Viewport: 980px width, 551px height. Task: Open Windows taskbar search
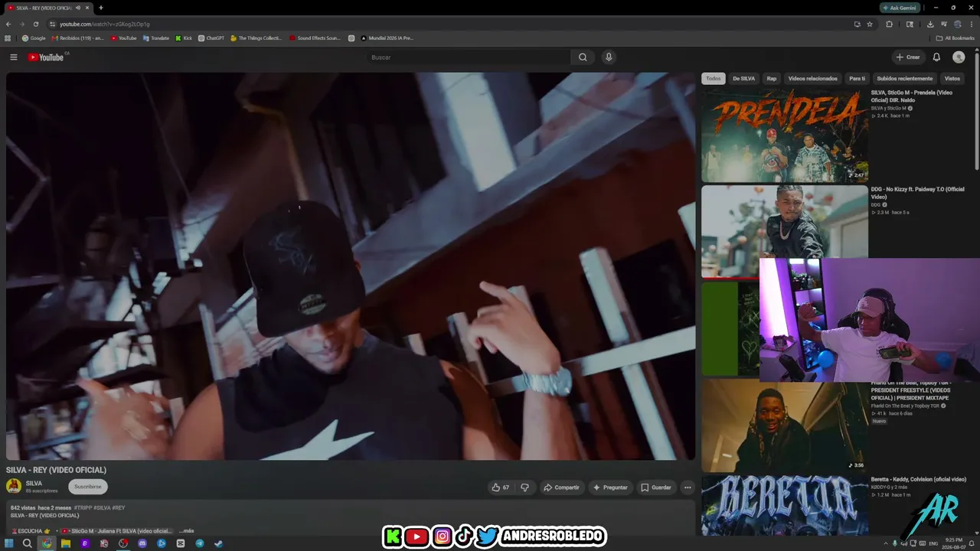coord(28,543)
